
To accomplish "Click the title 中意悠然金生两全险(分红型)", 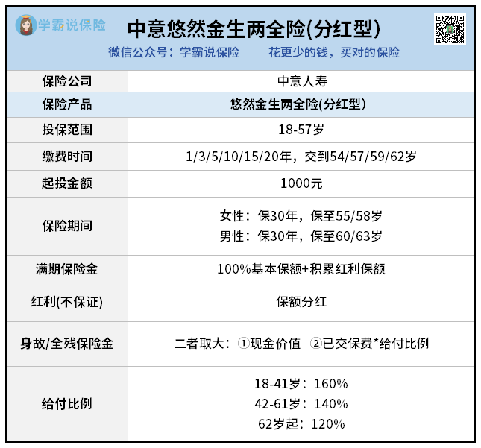I will coord(254,28).
